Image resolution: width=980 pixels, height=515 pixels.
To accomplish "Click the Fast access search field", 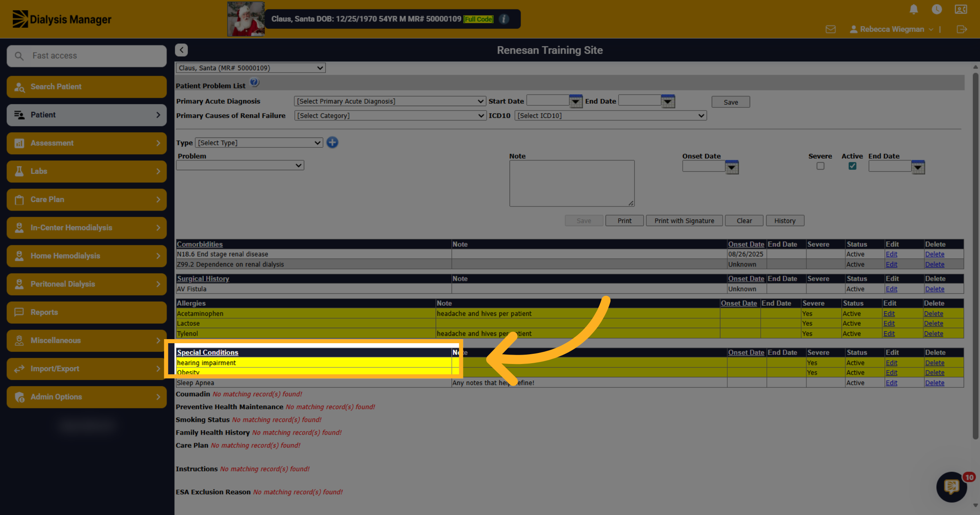I will tap(87, 56).
